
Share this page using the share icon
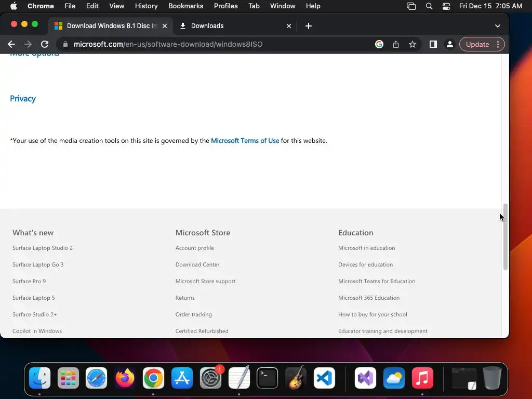point(395,45)
